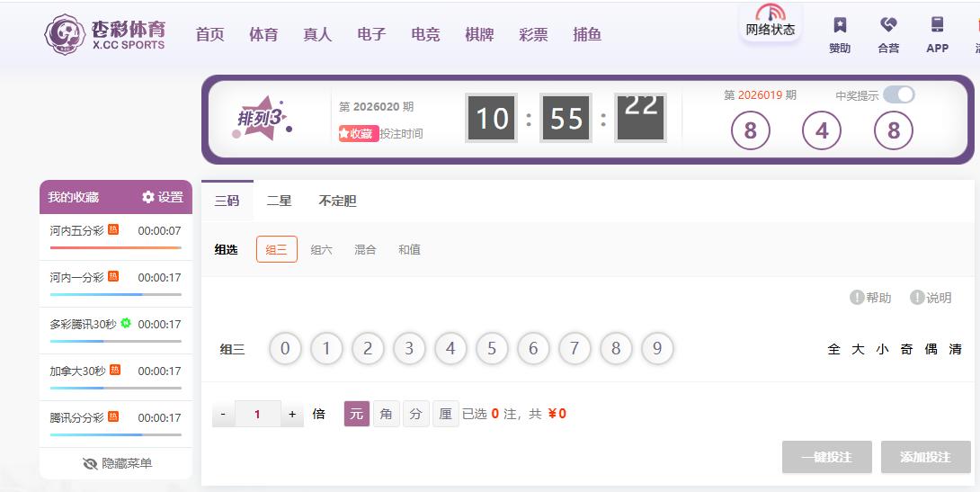Open the 帮助 help info icon
This screenshot has width=980, height=492.
click(857, 298)
